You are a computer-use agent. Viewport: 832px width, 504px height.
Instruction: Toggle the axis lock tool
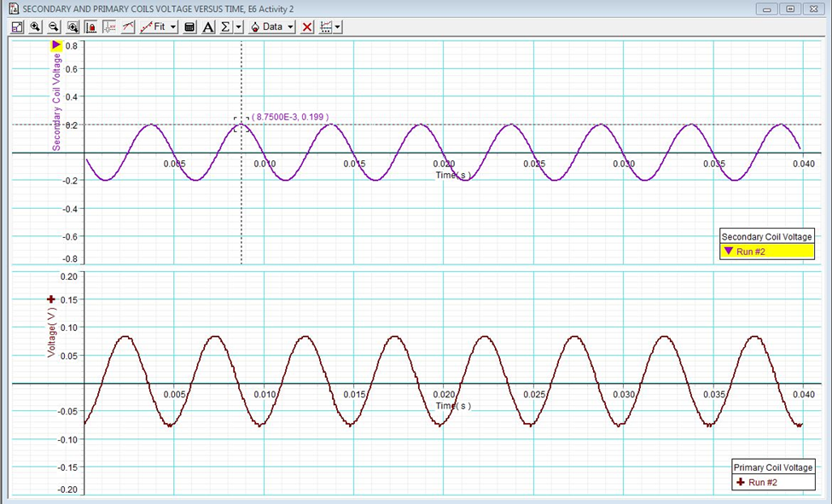(92, 26)
